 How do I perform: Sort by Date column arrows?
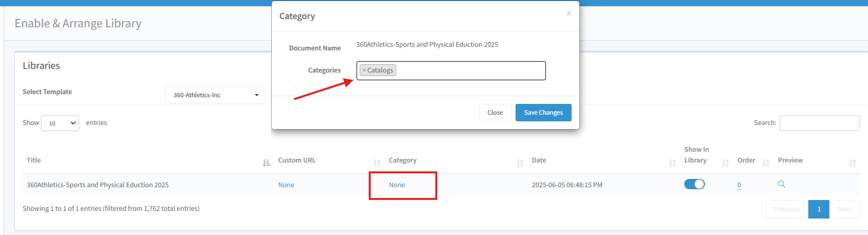672,162
